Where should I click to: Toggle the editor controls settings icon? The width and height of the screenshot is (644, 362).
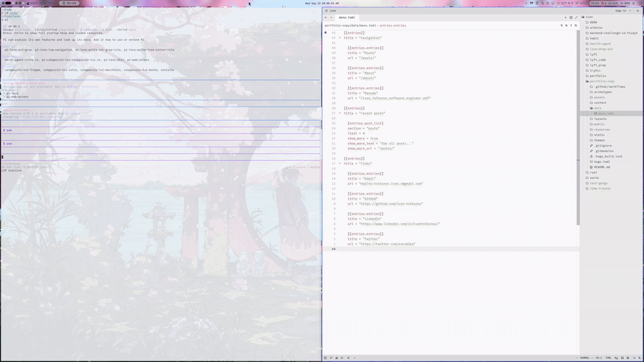(x=576, y=25)
